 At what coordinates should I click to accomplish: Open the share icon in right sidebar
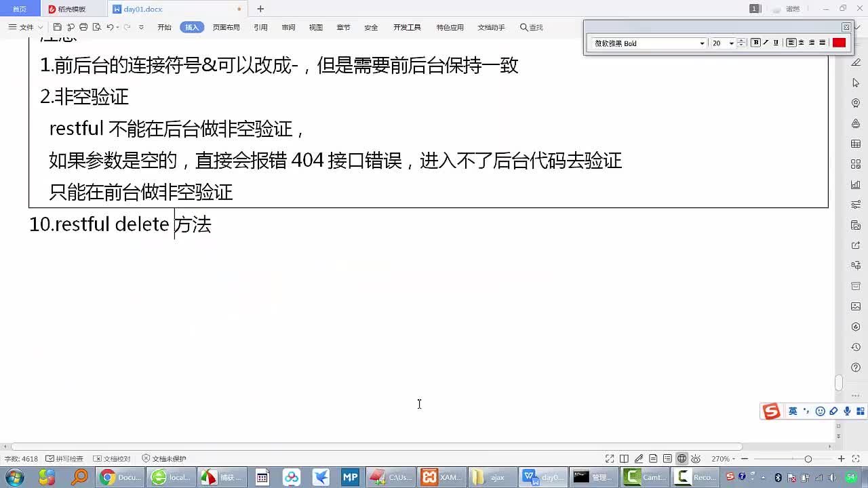tap(856, 245)
